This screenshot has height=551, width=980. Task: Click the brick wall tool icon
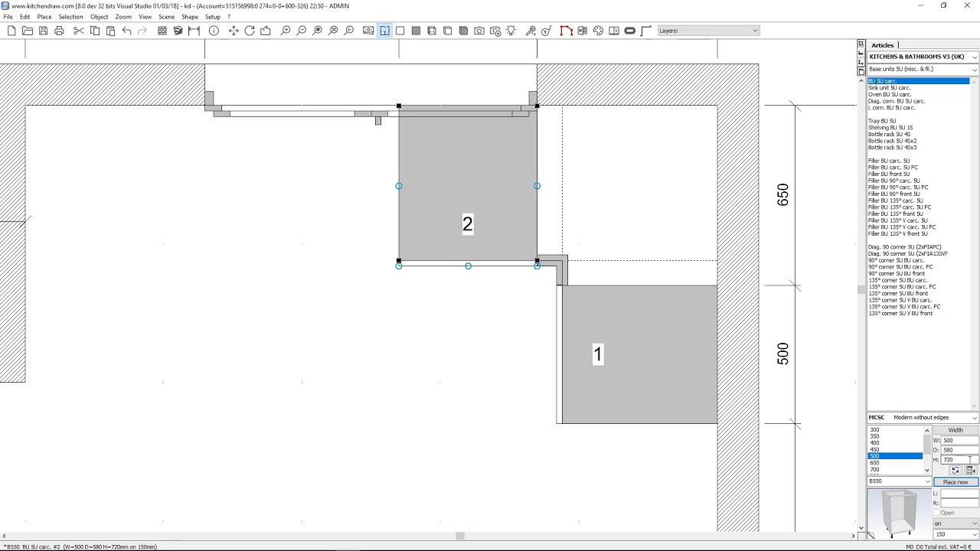click(x=162, y=31)
